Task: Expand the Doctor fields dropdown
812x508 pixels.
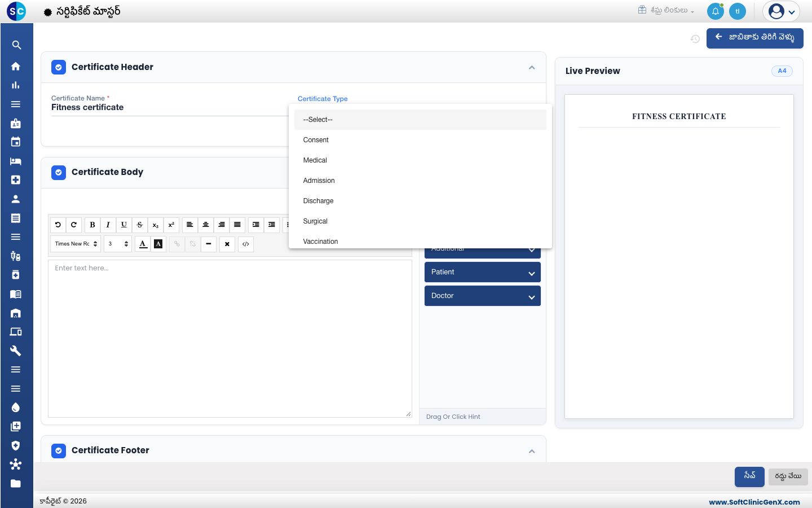Action: pyautogui.click(x=483, y=296)
